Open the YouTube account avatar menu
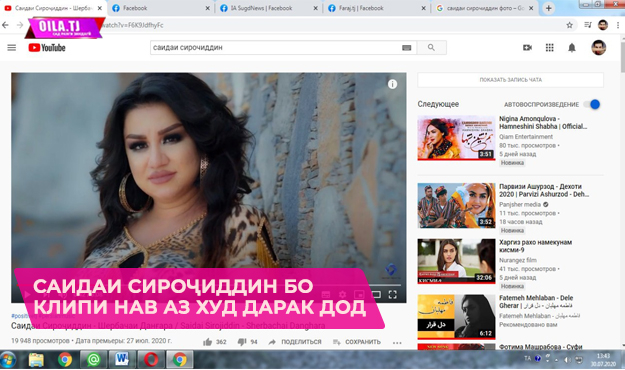 [x=598, y=47]
